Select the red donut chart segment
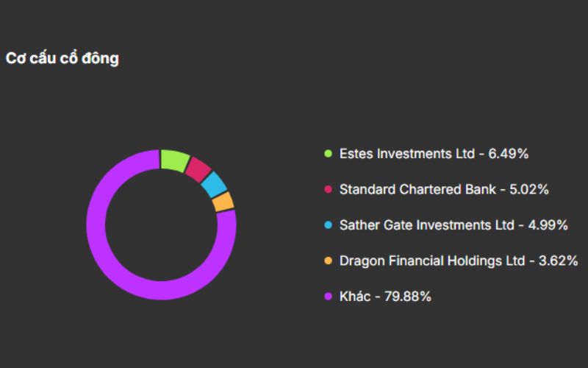Screen dimensions: 588x368 click(x=198, y=169)
